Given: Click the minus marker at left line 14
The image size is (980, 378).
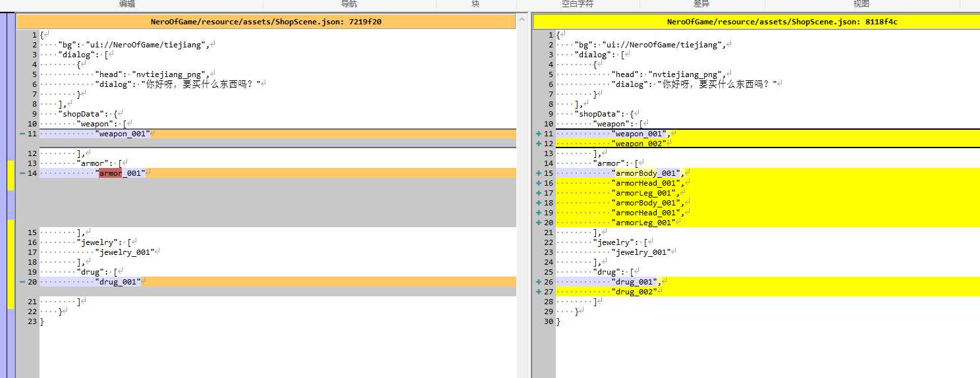Looking at the screenshot, I should [x=22, y=173].
